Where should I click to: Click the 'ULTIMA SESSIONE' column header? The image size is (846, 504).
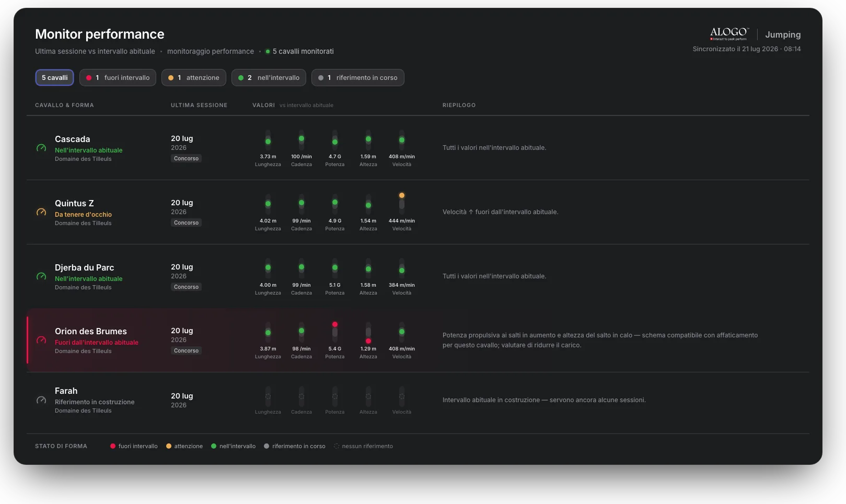[199, 105]
